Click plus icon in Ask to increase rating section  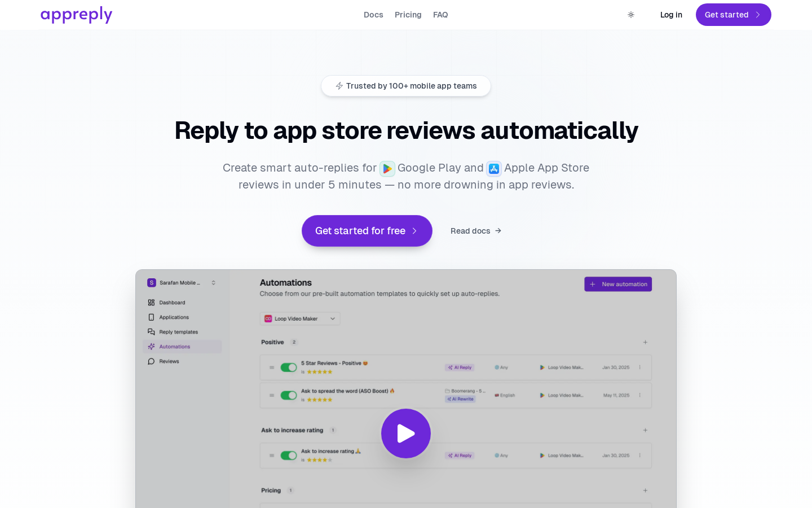pos(645,430)
